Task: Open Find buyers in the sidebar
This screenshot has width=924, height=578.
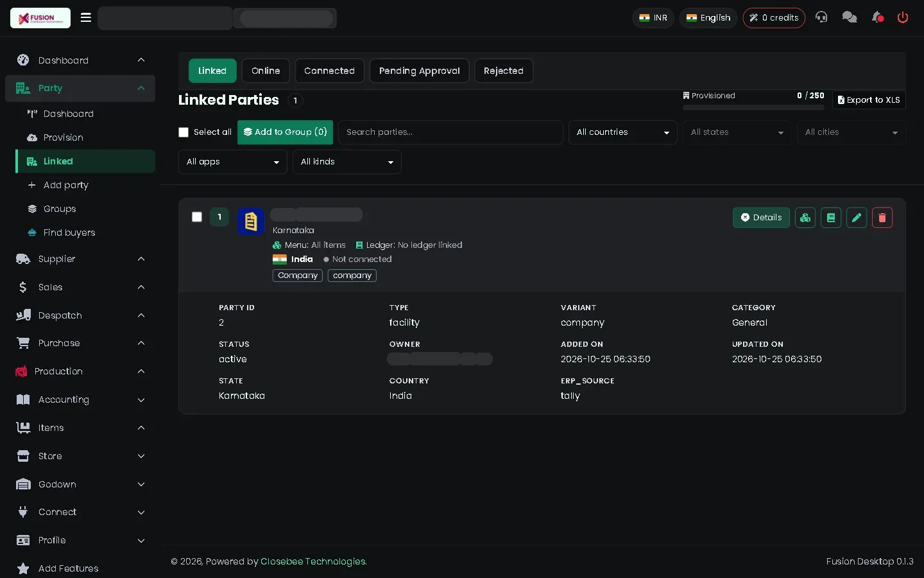Action: 69,232
